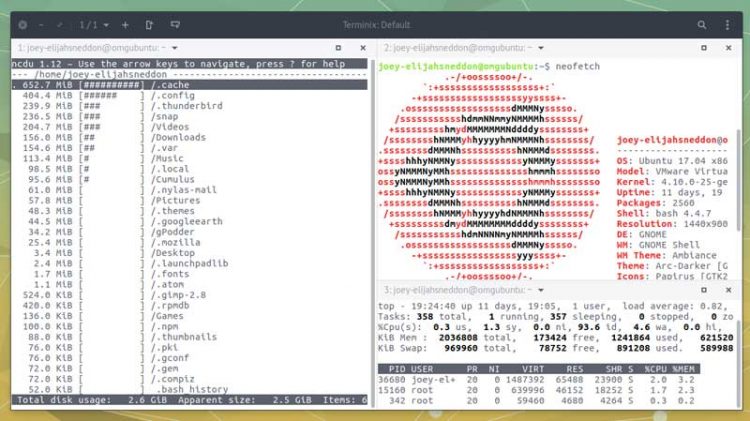750x421 pixels.
Task: Open the search icon in header bar
Action: click(x=702, y=25)
